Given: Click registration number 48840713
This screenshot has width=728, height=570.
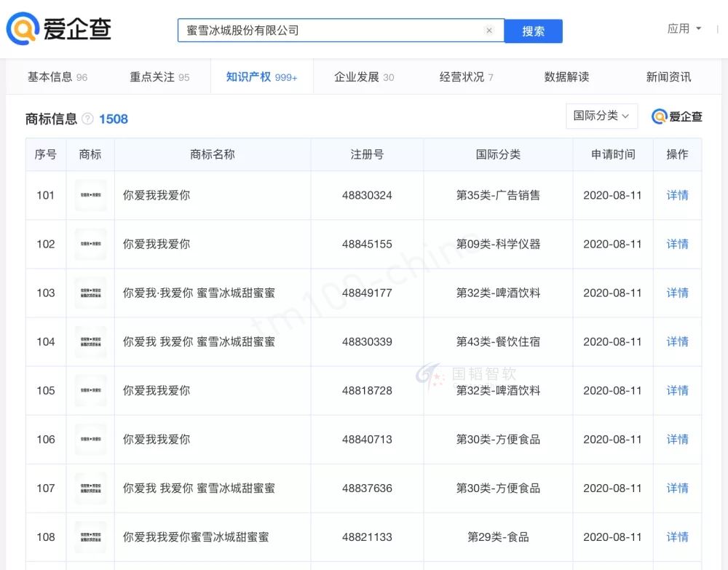Looking at the screenshot, I should 367,440.
